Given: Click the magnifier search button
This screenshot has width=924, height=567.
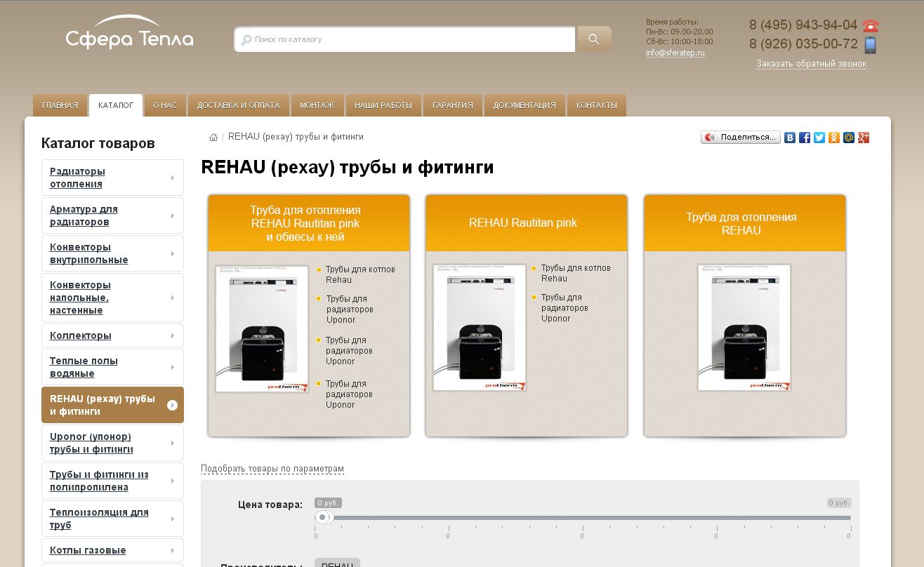Looking at the screenshot, I should click(x=594, y=39).
